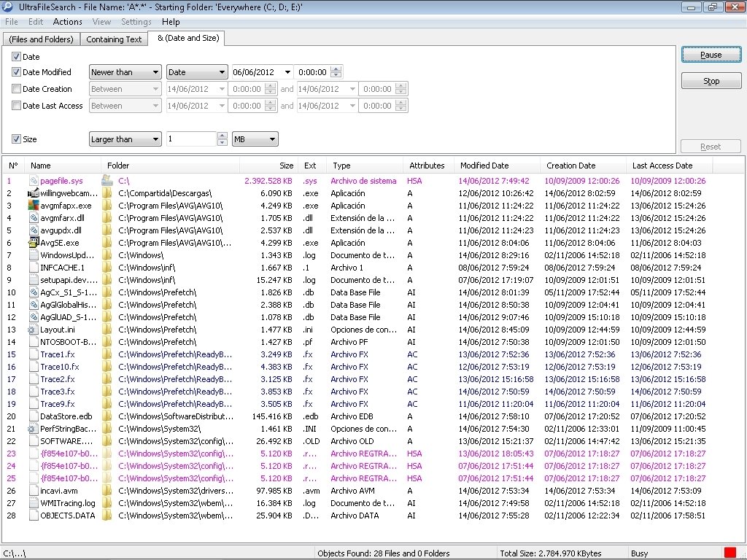The height and width of the screenshot is (560, 747).
Task: Click the folder icon in the willingwebcam row
Action: coord(107,193)
